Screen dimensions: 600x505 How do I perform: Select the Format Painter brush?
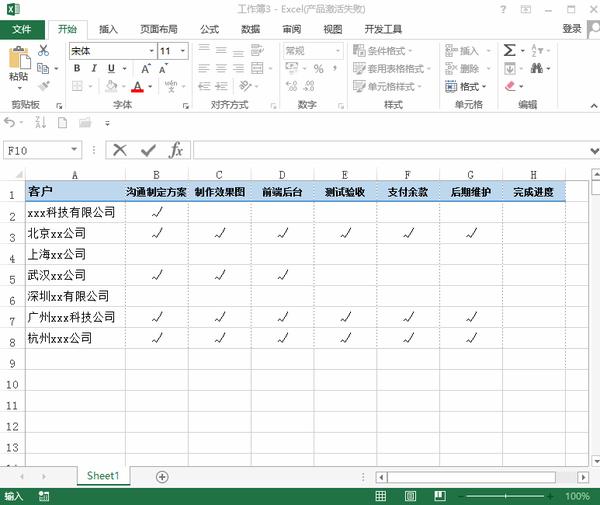point(44,86)
